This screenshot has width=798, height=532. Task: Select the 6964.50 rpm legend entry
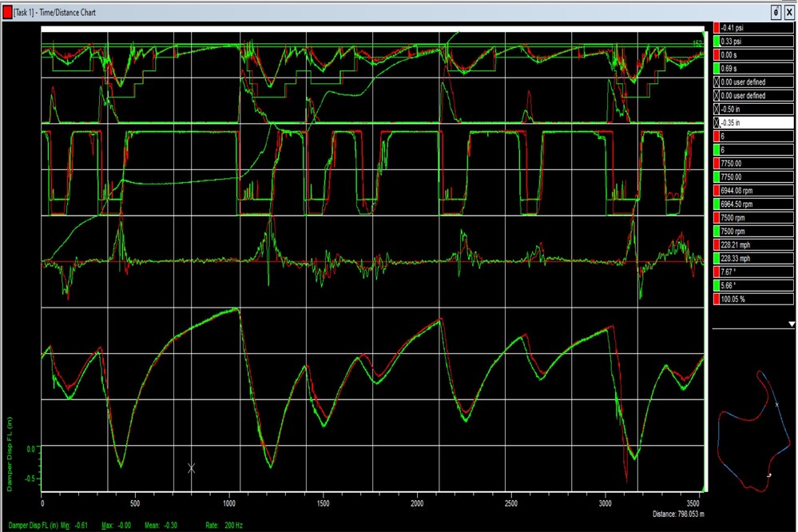click(753, 204)
